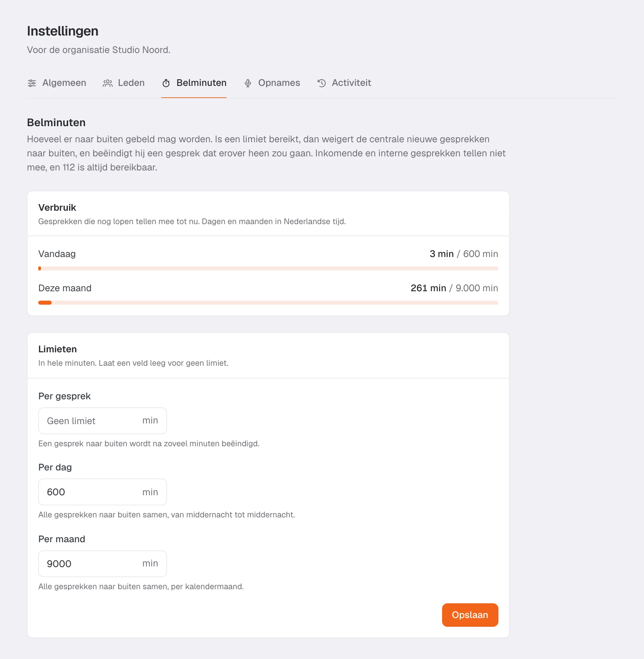
Task: Click the stopwatch icon beside Belminuten
Action: tap(166, 83)
